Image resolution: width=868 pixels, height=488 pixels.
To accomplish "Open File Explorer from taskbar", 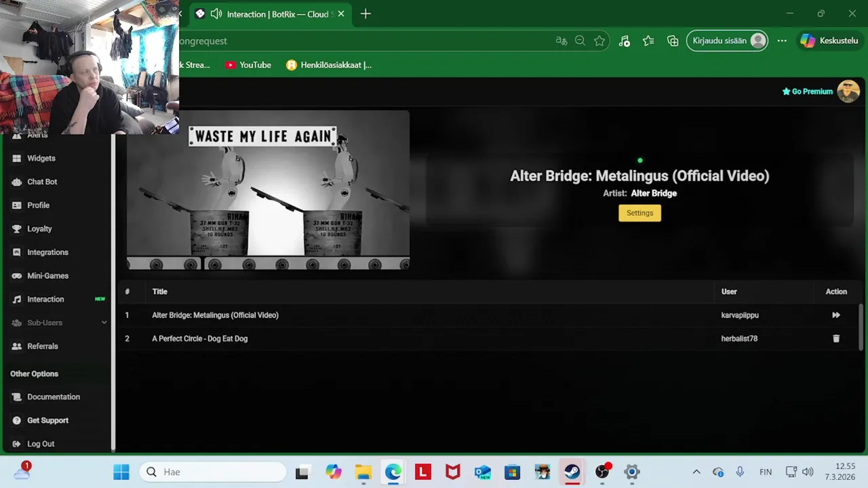I will pyautogui.click(x=363, y=472).
